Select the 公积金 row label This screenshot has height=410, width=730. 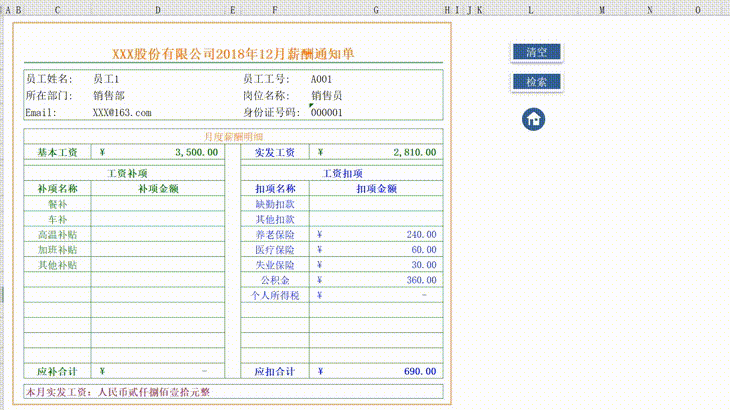[275, 280]
